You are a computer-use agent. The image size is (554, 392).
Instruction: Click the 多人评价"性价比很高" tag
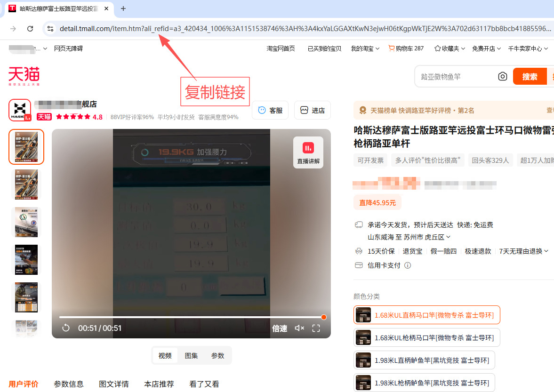427,160
